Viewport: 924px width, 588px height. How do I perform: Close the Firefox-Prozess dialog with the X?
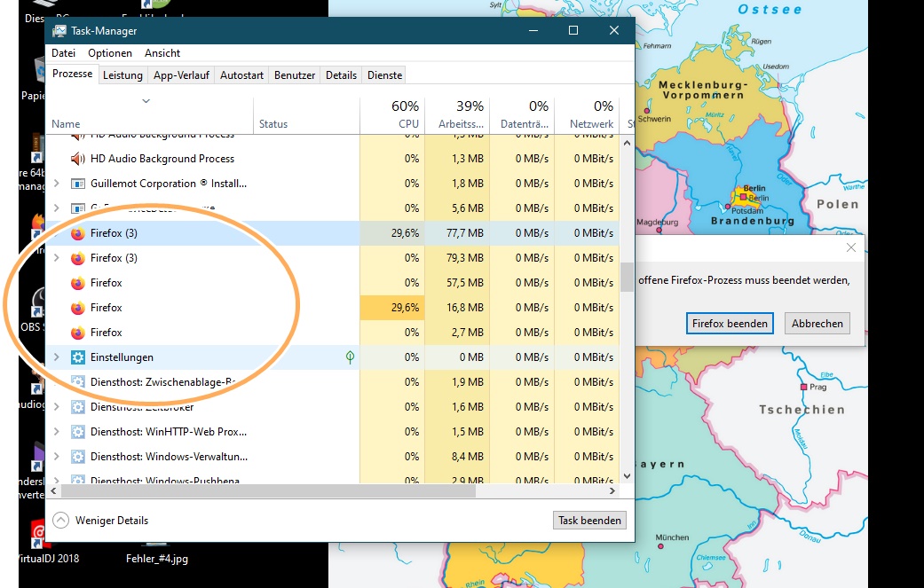pyautogui.click(x=851, y=247)
